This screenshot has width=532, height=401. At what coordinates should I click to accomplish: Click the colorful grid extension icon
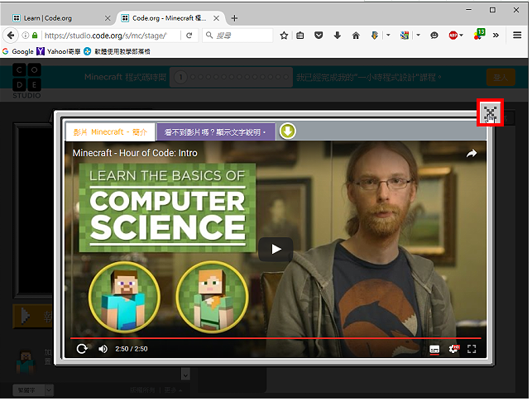(405, 36)
